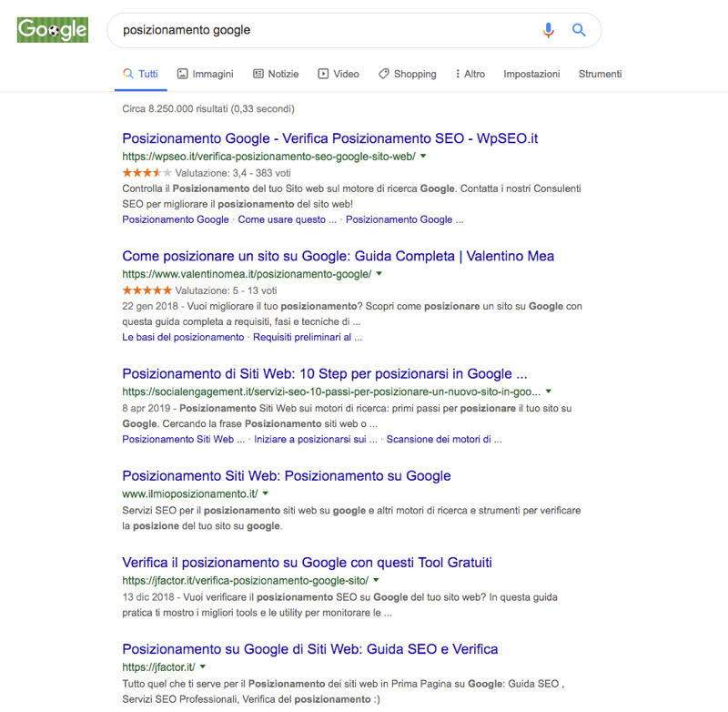Viewport: 728px width, 712px height.
Task: Click the '22 gen 2018' snippet date
Action: point(150,306)
